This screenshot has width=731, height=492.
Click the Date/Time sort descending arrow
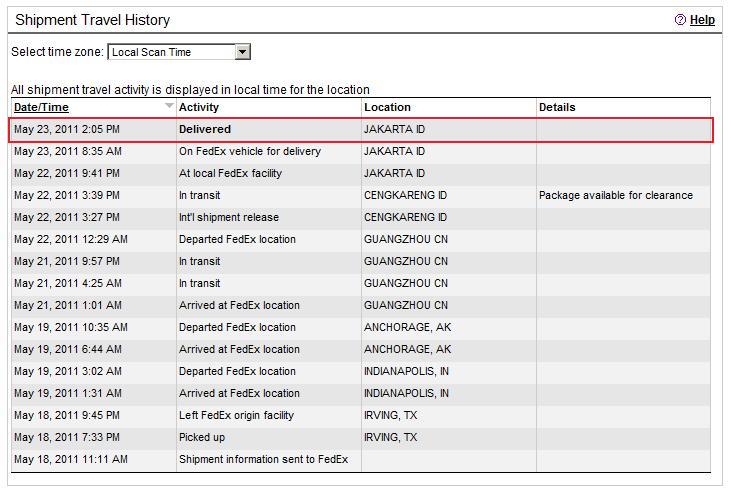click(x=169, y=106)
